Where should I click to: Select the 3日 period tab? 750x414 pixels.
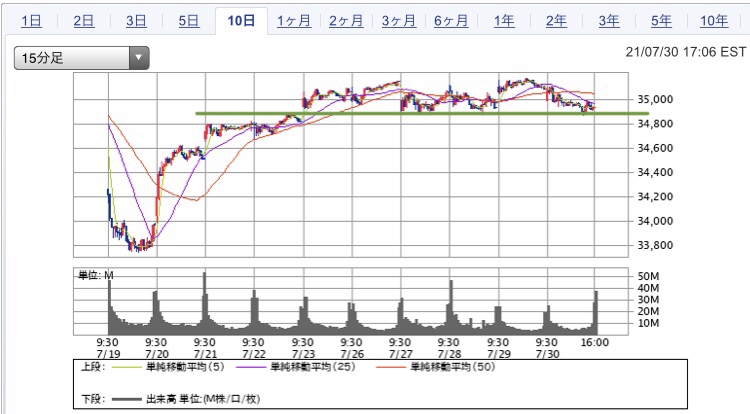pos(136,21)
